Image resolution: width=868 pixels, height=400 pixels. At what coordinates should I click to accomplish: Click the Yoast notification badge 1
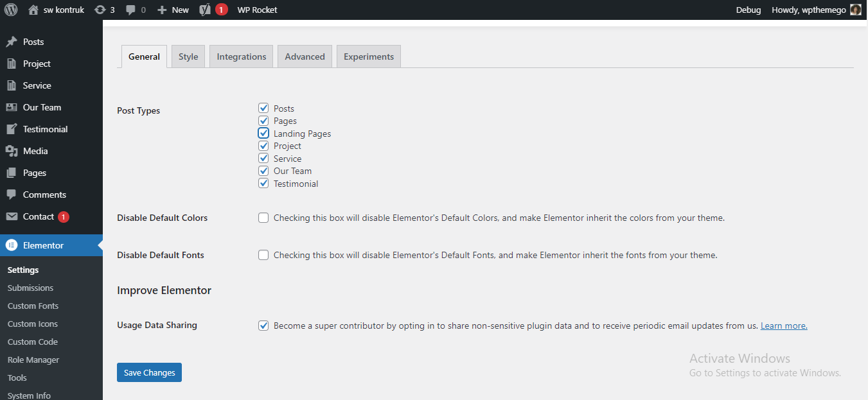(x=221, y=10)
